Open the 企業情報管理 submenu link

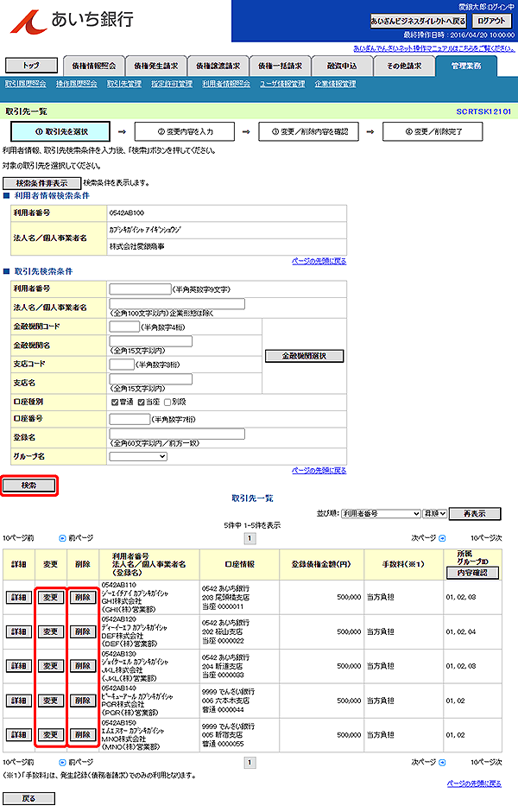coord(335,84)
